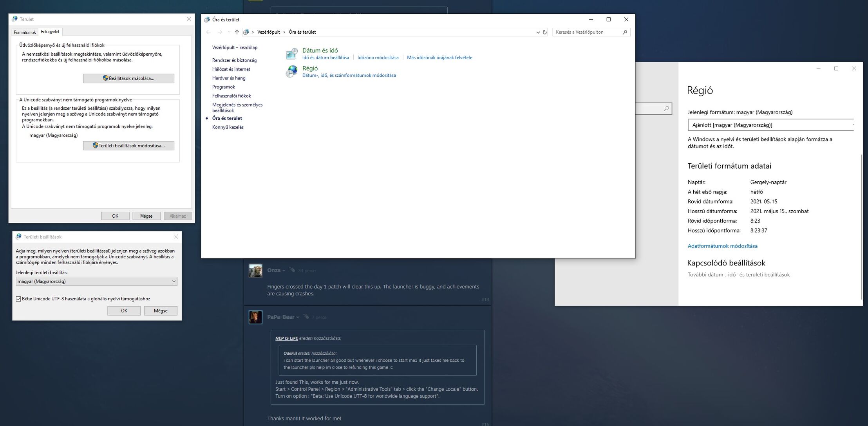Screen dimensions: 868x426
Task: Expand the Ajánlott [magyar (Magyarország)] format dropdown
Action: pyautogui.click(x=770, y=125)
